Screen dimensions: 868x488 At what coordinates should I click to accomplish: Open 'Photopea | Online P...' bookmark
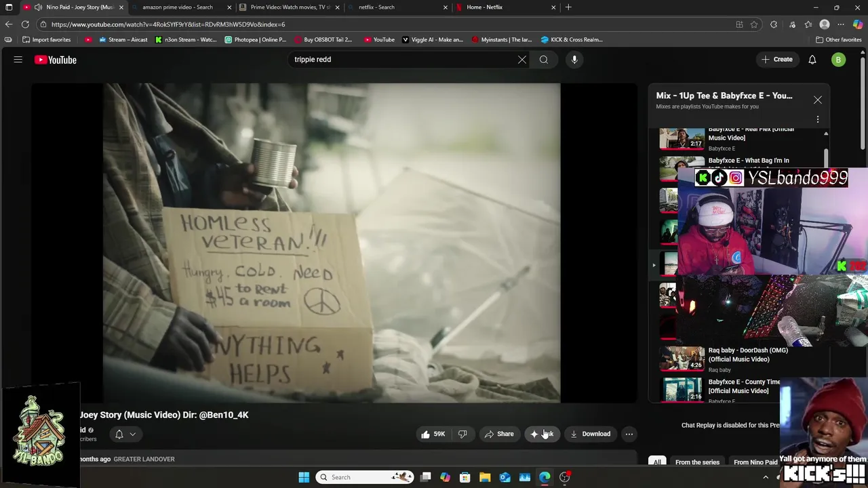coord(256,40)
